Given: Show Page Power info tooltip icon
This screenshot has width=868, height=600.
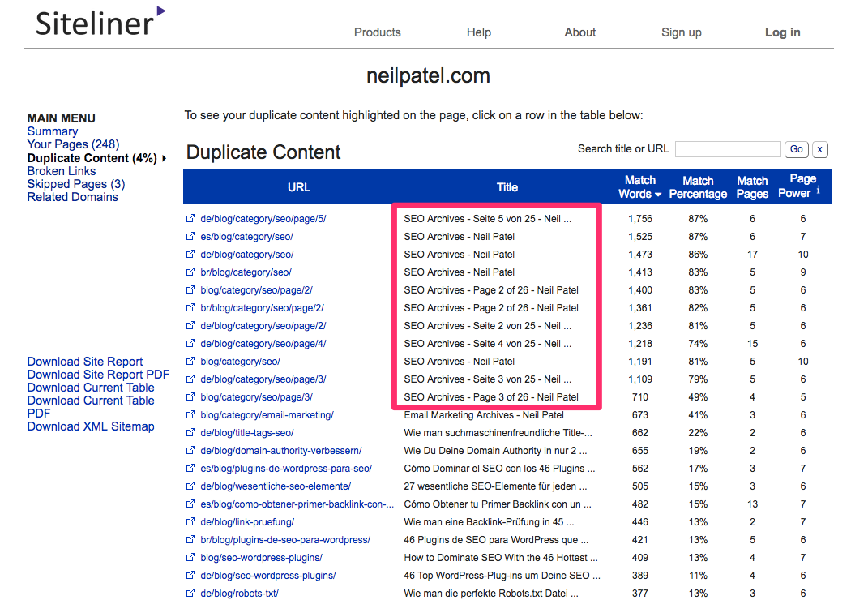Looking at the screenshot, I should (819, 190).
